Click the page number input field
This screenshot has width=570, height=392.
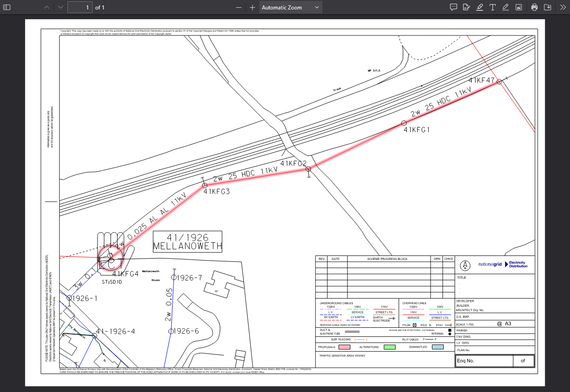tap(80, 7)
